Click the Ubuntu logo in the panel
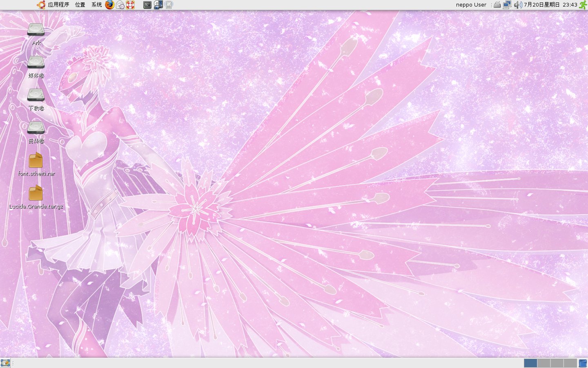 coord(41,5)
